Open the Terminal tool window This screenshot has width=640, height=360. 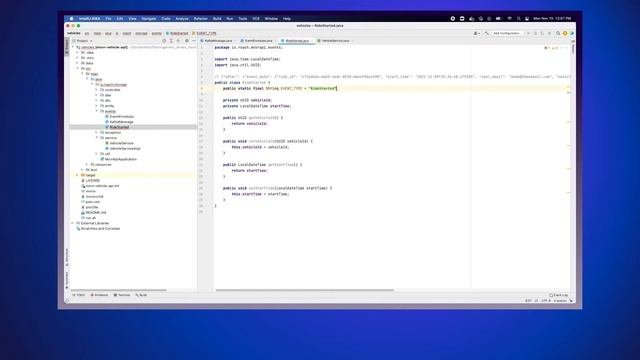tap(122, 295)
